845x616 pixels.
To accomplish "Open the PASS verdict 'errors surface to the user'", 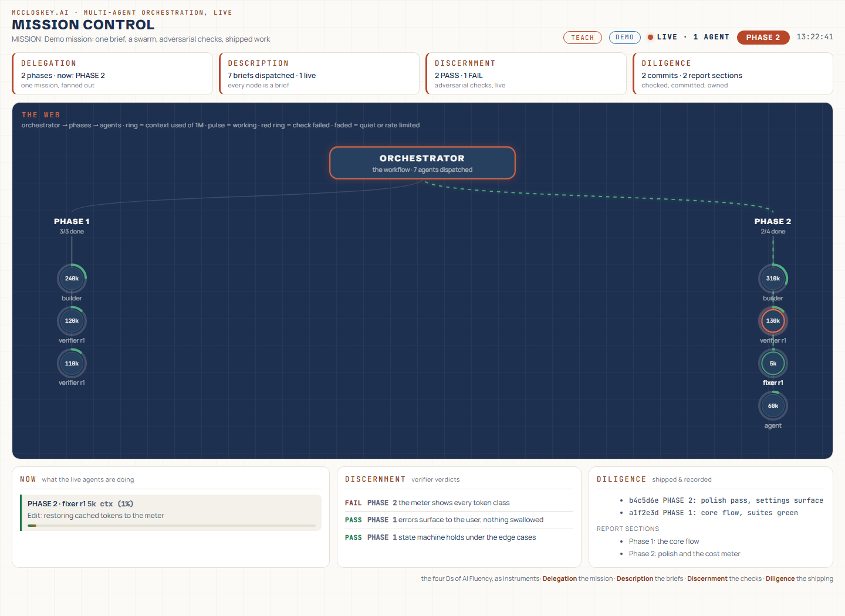I will (459, 520).
